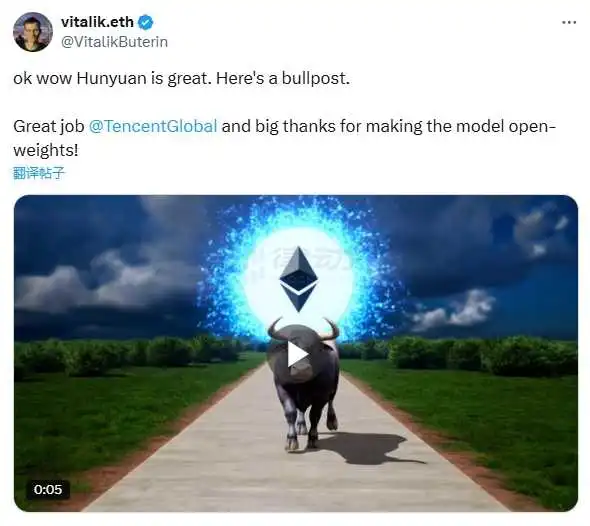Click the 'open-weights!' paragraph text

tap(284, 138)
